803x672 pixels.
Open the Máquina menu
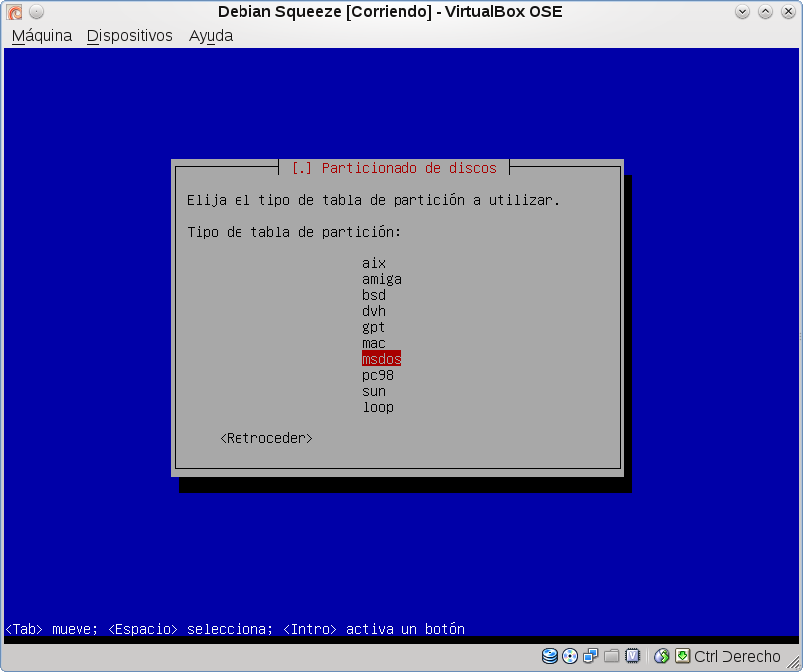click(42, 36)
